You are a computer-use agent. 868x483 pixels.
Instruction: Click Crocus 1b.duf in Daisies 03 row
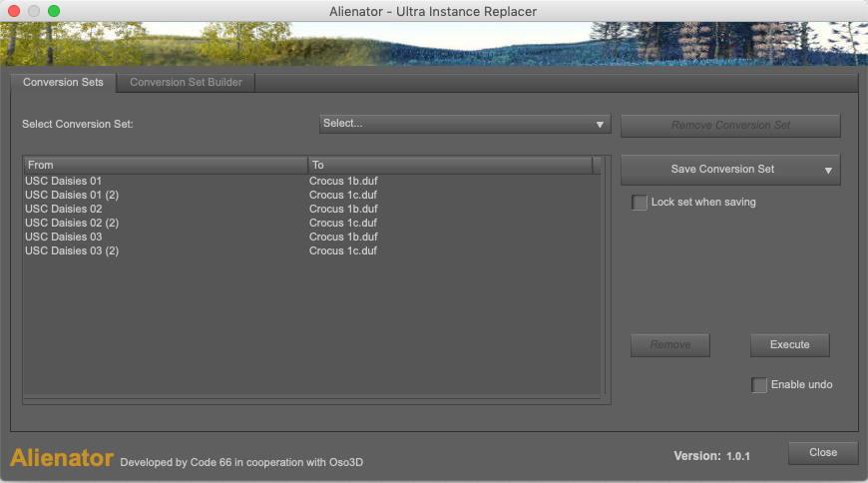tap(343, 237)
